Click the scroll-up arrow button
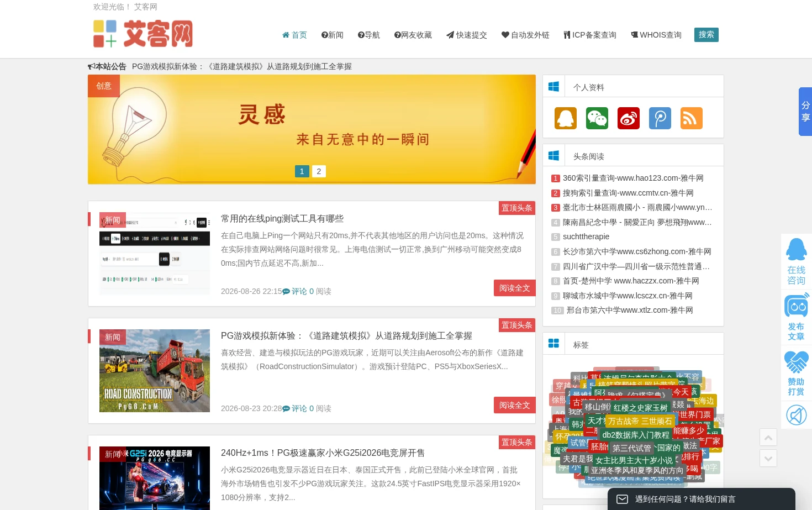Screen dimensions: 812x510 pos(768,437)
